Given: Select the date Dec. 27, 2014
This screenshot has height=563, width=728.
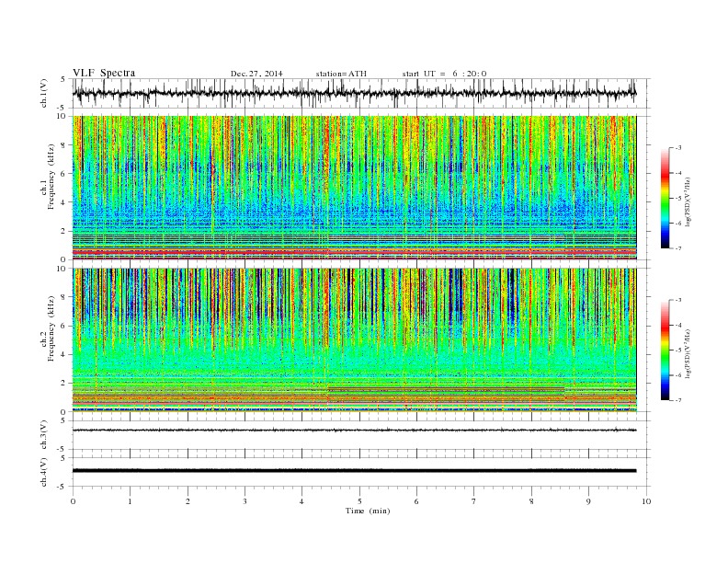Looking at the screenshot, I should coord(256,74).
